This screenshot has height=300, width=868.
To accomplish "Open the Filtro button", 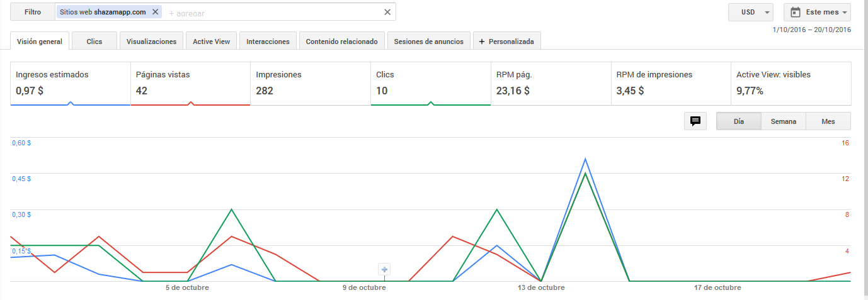I will pos(32,12).
